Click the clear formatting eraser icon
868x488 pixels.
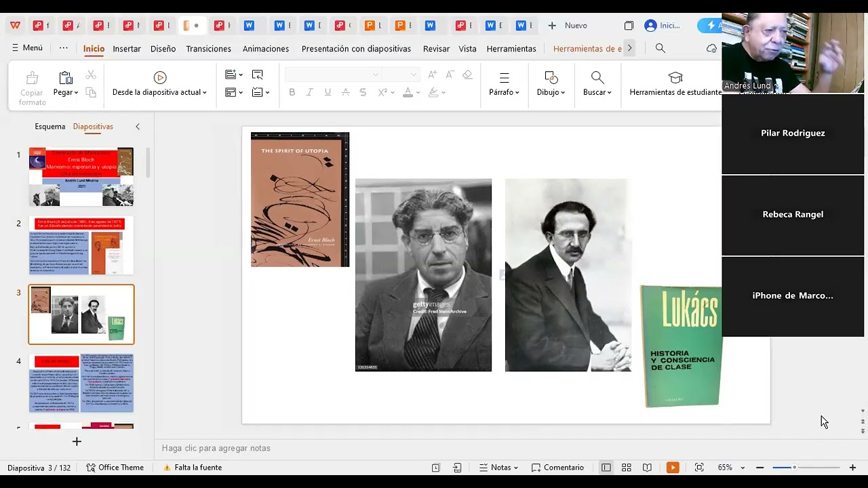point(467,75)
